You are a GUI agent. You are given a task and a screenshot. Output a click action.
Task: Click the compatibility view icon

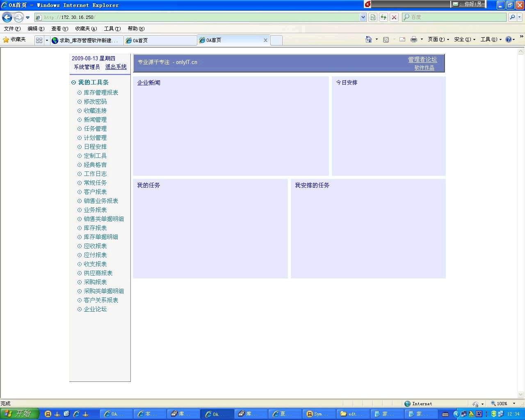click(373, 17)
